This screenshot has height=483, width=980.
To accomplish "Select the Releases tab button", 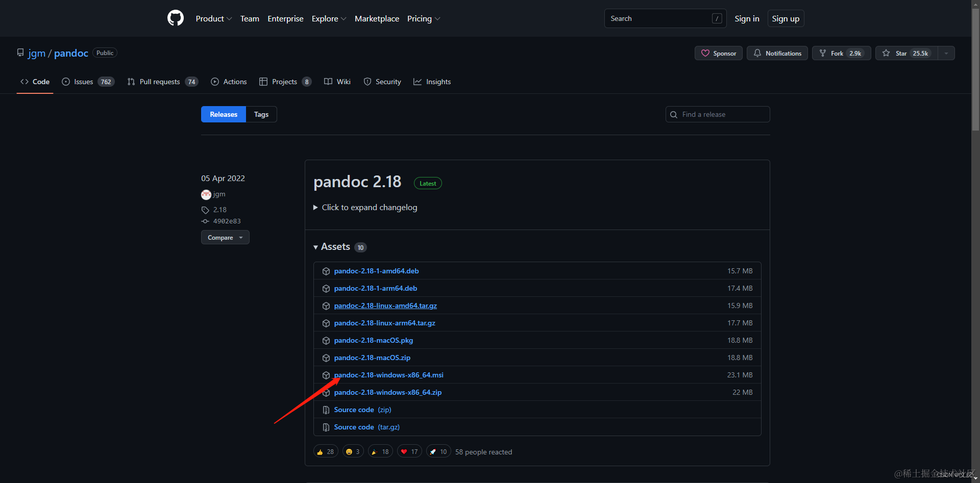I will point(224,114).
